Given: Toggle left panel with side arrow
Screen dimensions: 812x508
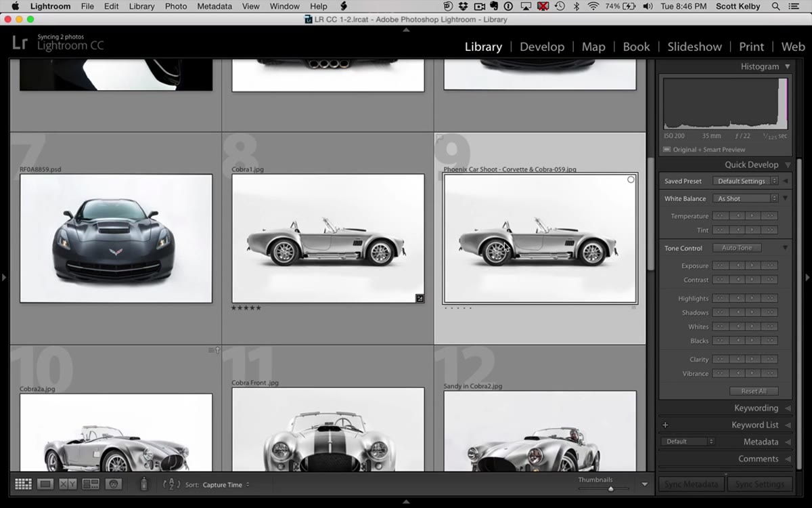Looking at the screenshot, I should point(4,277).
